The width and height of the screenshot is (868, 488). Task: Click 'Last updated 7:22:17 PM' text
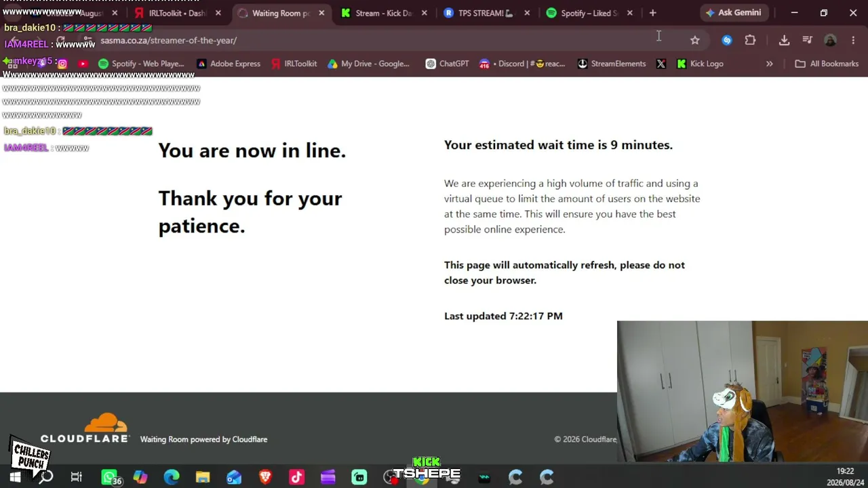coord(503,316)
